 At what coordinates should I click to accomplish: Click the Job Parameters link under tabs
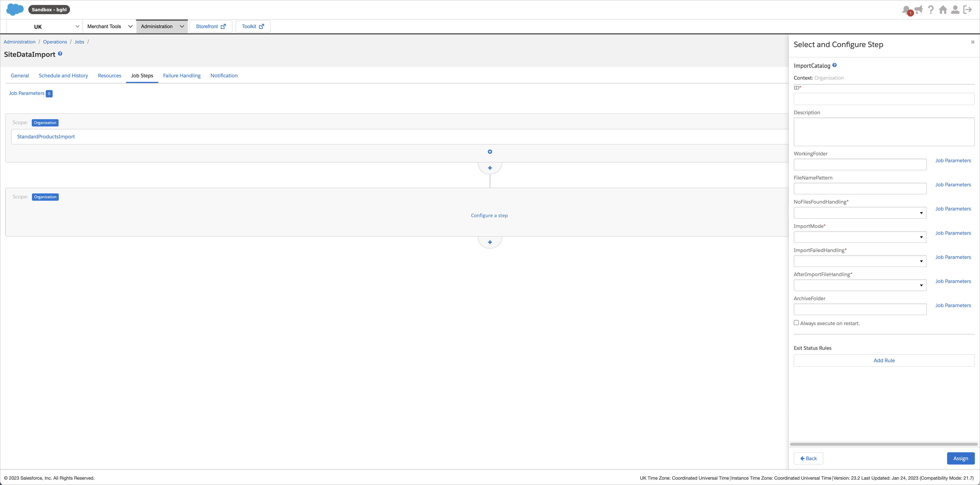(x=27, y=93)
